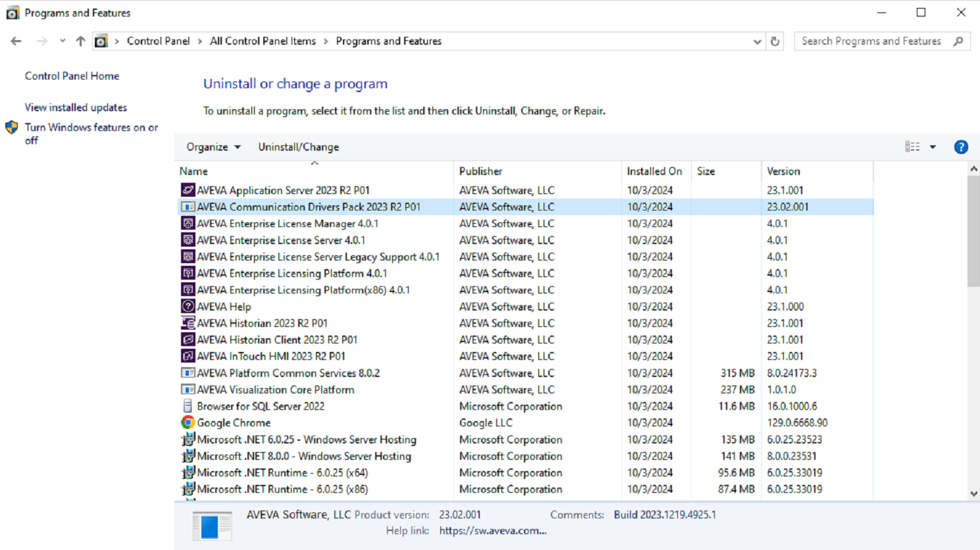The image size is (980, 550).
Task: Open the sw.aveva.com help link
Action: [493, 531]
